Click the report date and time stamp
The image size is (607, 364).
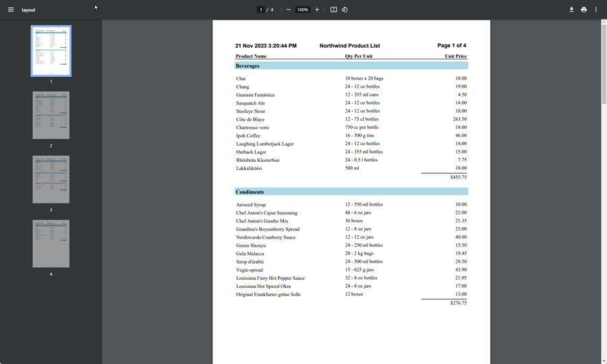click(266, 46)
